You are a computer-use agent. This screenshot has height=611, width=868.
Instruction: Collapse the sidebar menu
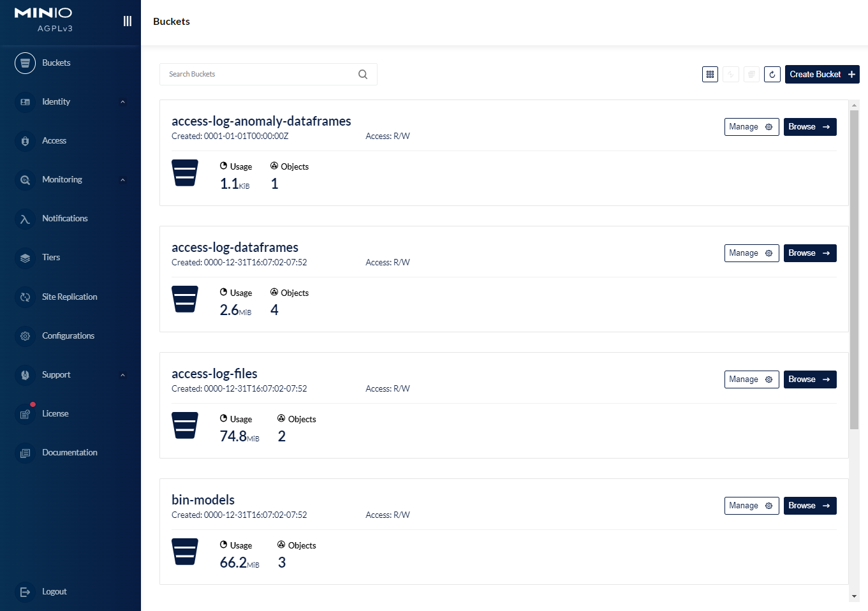point(128,21)
